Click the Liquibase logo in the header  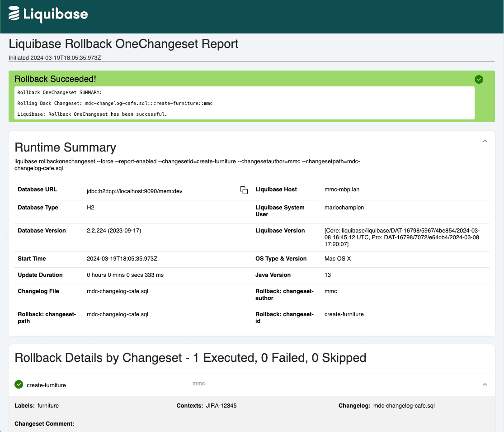(x=47, y=14)
